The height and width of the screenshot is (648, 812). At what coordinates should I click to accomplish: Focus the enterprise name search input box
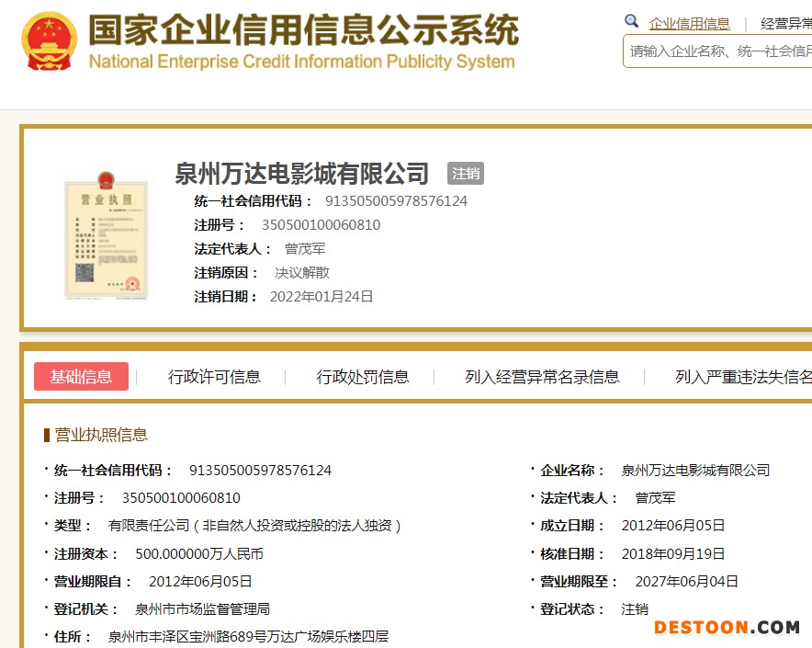[718, 51]
